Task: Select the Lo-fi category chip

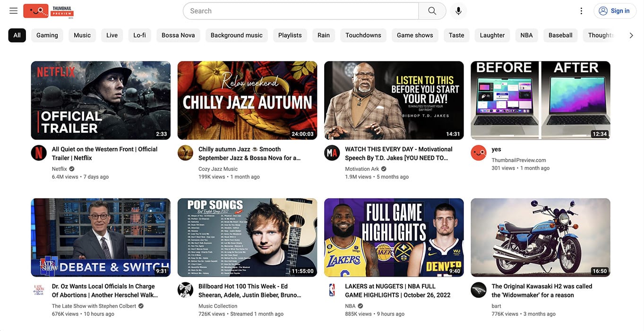Action: pyautogui.click(x=139, y=35)
